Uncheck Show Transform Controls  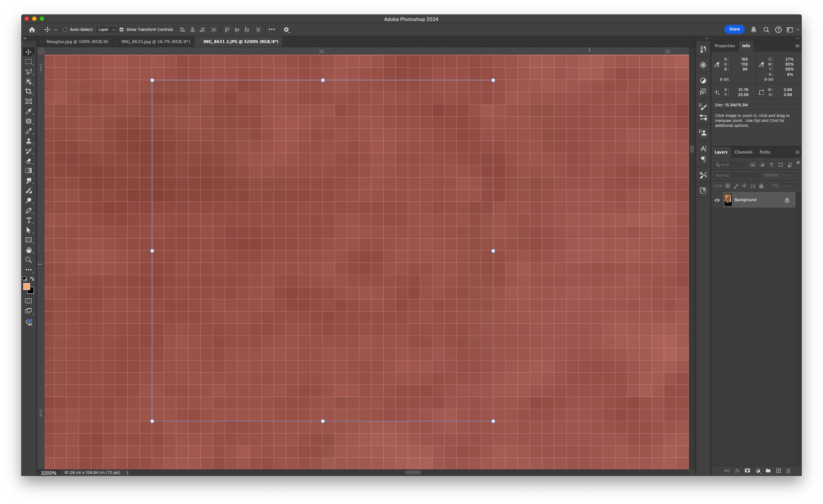(122, 29)
